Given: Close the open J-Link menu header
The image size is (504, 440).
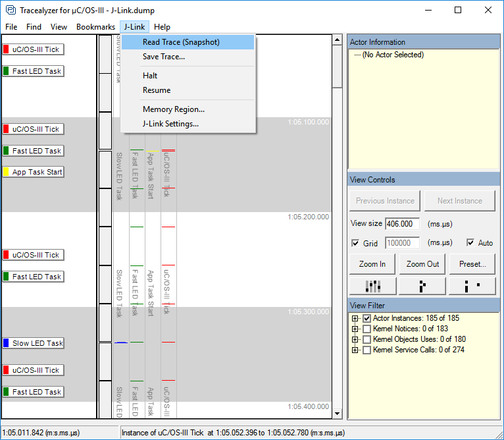Looking at the screenshot, I should tap(134, 27).
